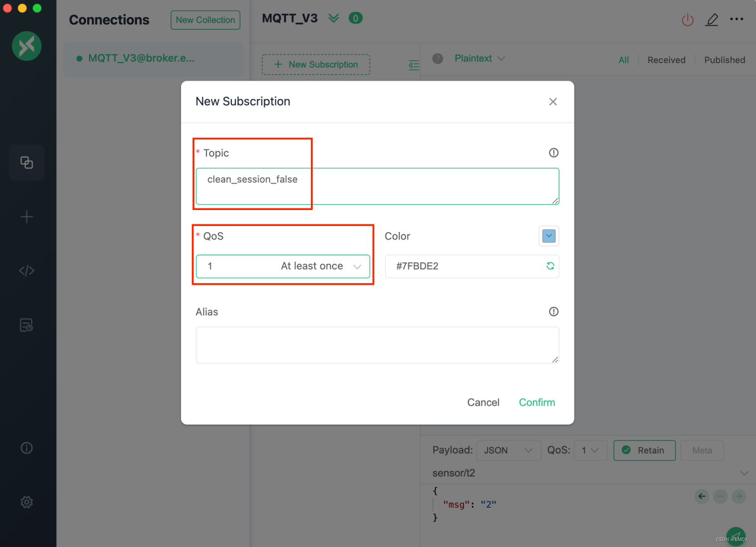Open the Payload JSON dropdown

508,450
